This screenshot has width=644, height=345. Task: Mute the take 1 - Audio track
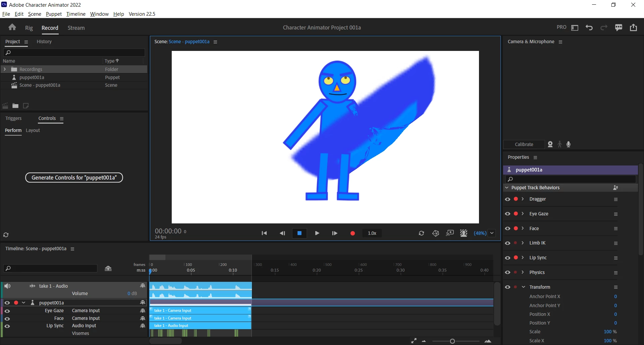[x=7, y=286]
